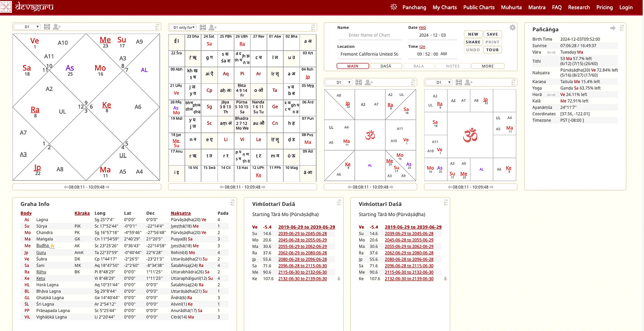Click the Pañcāṅga panel drag handle icon
This screenshot has width=644, height=331.
622,28
